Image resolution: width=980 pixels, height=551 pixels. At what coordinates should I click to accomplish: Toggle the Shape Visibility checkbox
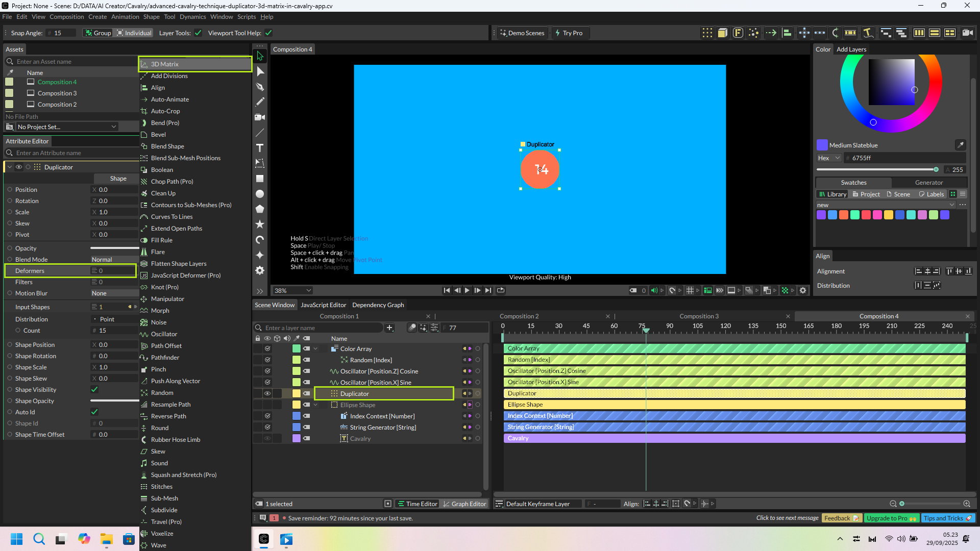click(94, 389)
